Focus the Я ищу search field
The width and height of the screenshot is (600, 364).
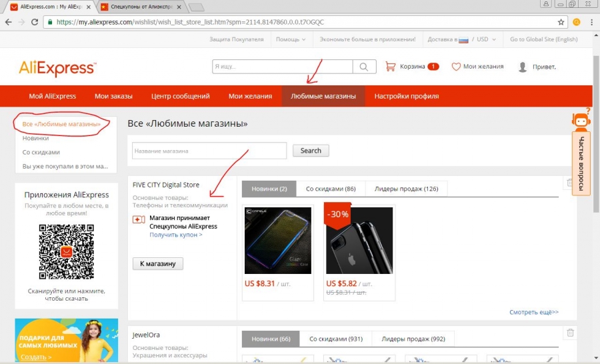pyautogui.click(x=283, y=67)
